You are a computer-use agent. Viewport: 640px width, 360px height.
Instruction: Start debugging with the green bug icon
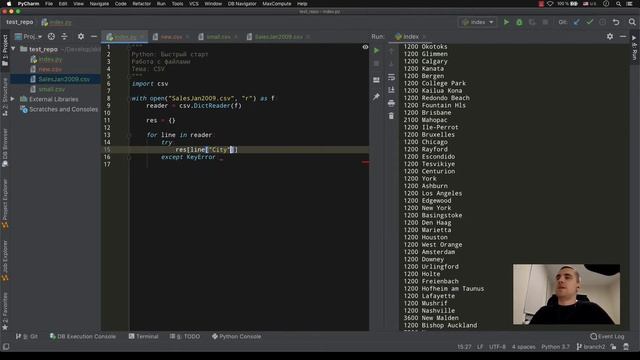tap(519, 22)
